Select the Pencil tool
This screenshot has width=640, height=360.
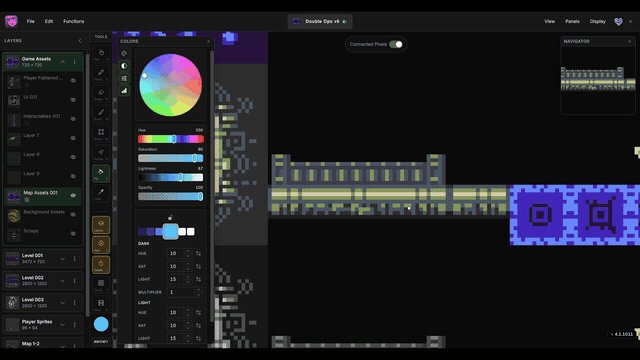101,73
